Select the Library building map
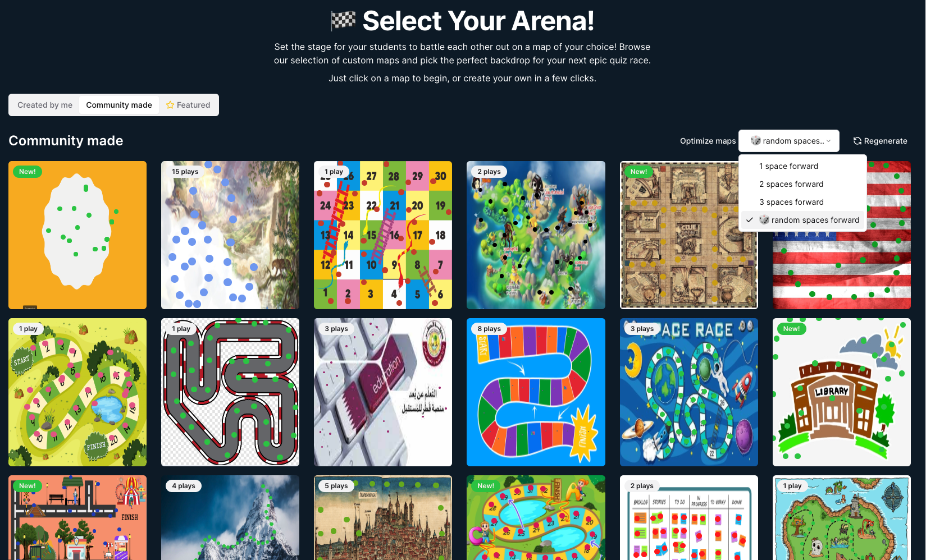This screenshot has height=560, width=926. pyautogui.click(x=841, y=392)
